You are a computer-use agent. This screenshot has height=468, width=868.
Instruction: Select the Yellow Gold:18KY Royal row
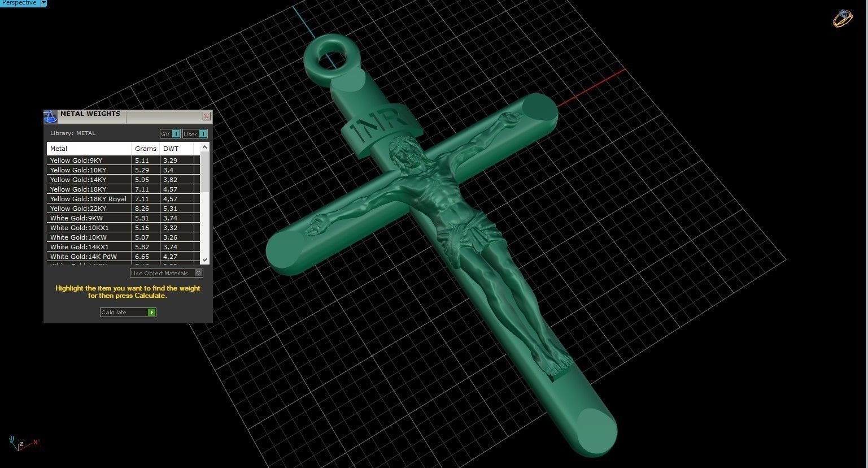coord(123,199)
